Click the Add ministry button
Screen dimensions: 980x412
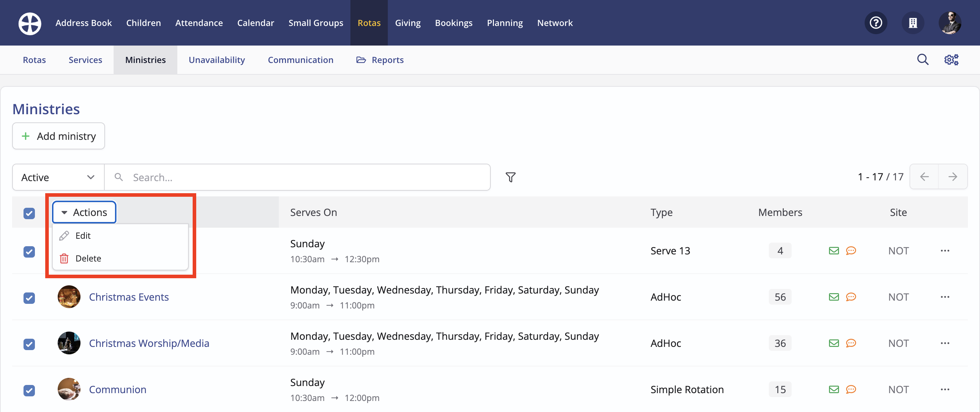click(58, 136)
